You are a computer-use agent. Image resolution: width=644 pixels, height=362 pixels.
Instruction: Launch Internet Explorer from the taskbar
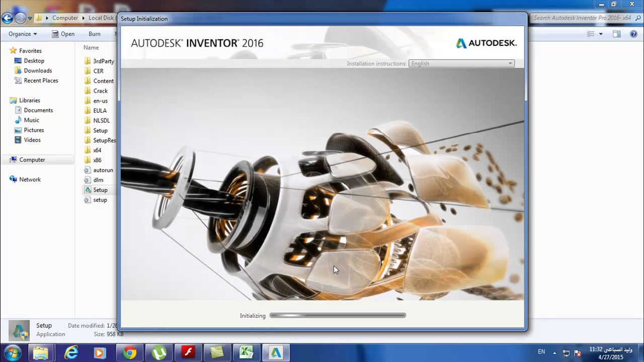(x=71, y=353)
